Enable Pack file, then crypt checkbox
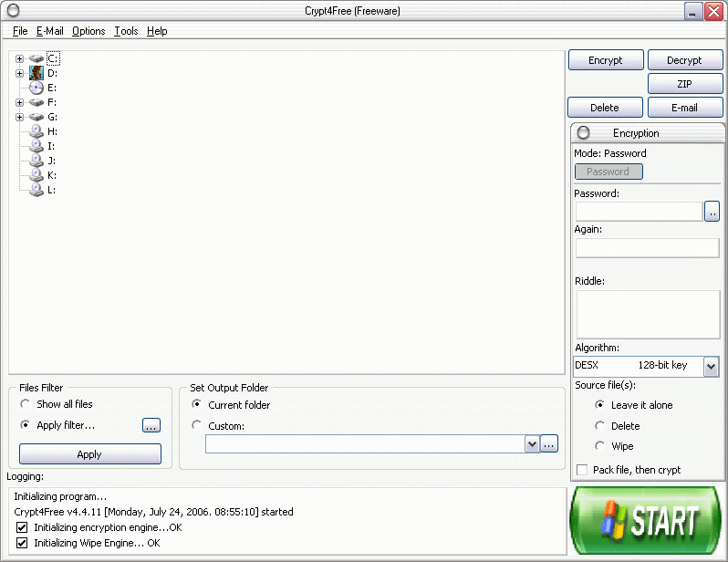This screenshot has height=562, width=728. [582, 470]
